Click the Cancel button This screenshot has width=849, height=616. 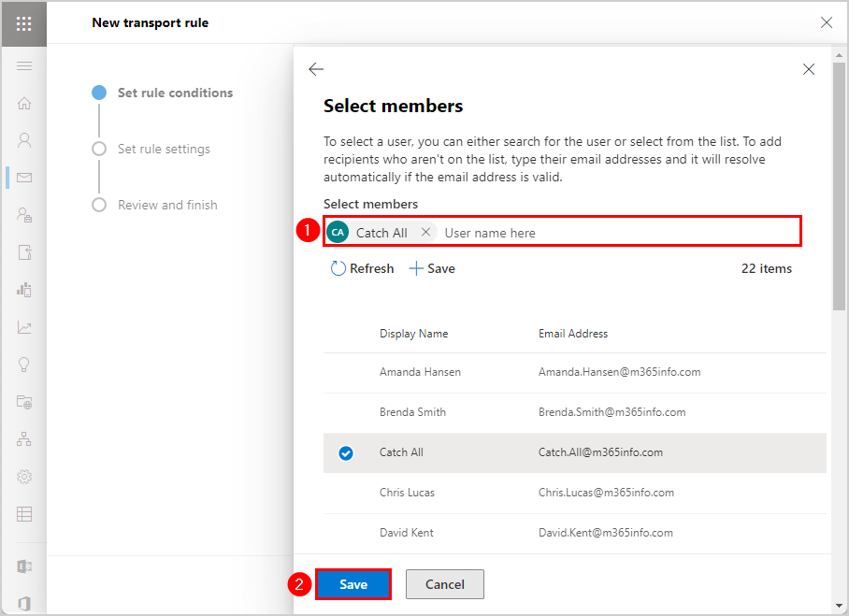[x=445, y=584]
